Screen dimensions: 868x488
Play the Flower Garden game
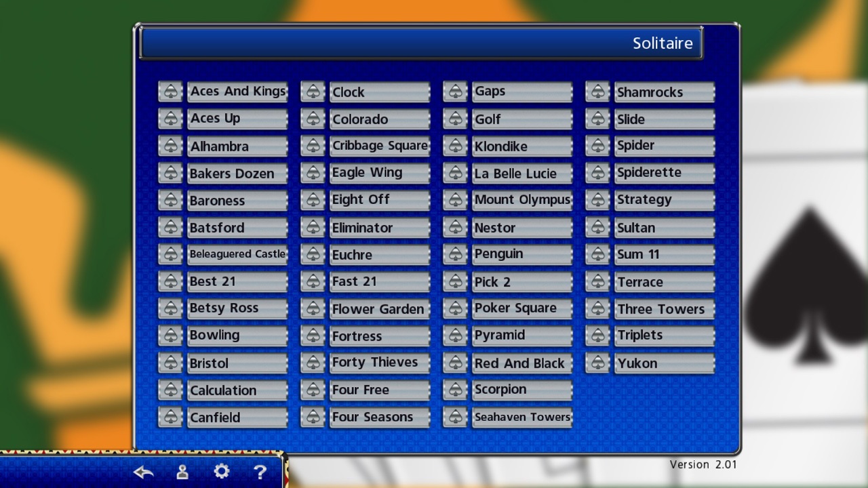(x=380, y=308)
